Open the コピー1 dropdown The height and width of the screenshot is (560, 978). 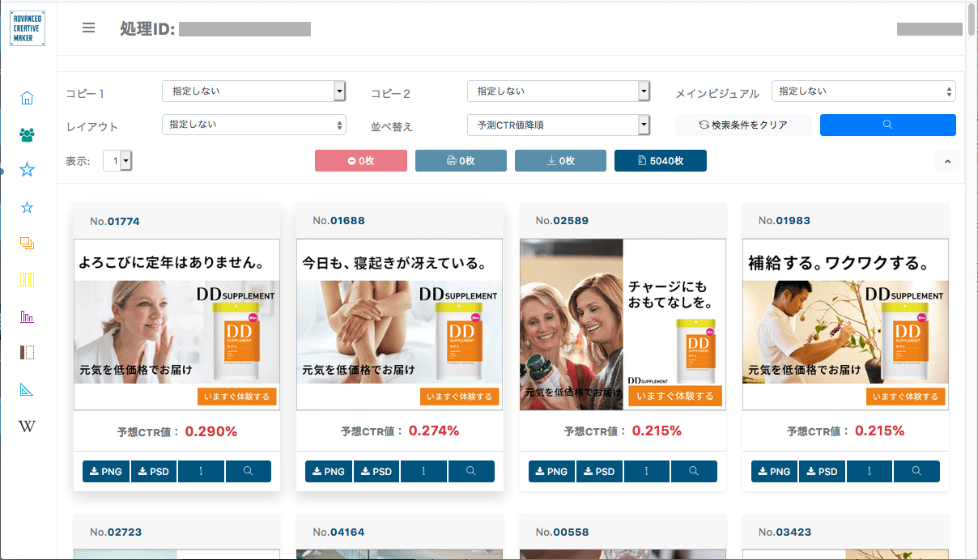254,91
